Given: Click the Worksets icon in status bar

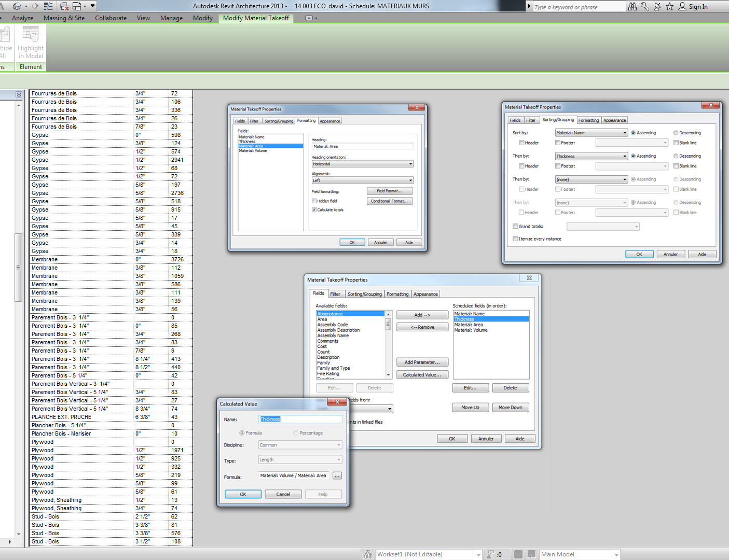Looking at the screenshot, I should (368, 554).
